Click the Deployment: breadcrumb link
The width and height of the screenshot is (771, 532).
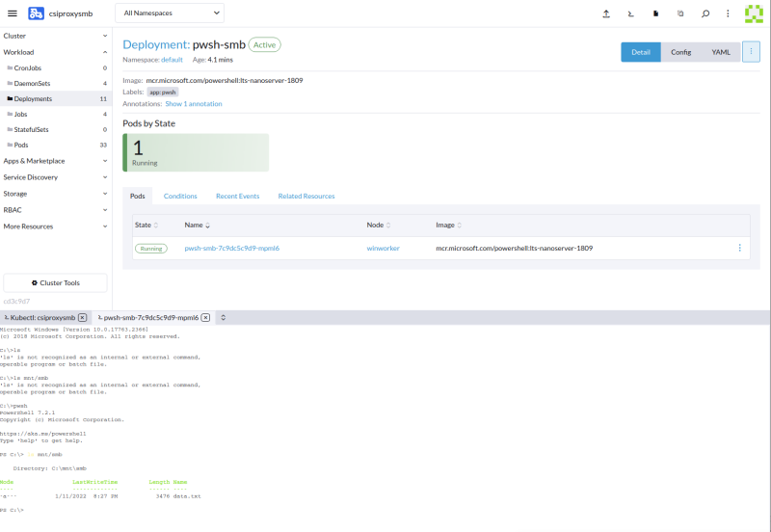(x=156, y=44)
